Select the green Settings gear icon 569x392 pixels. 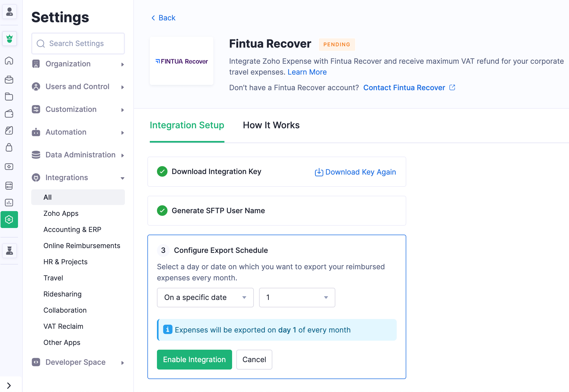coord(9,220)
